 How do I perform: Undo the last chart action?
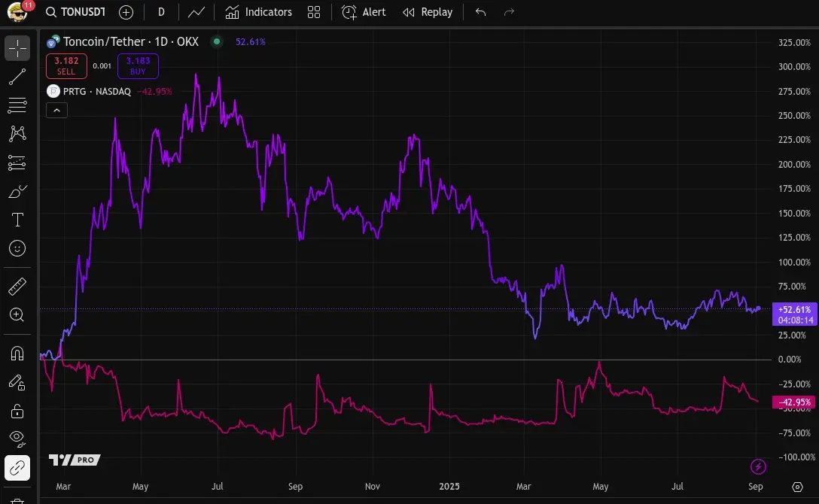481,12
